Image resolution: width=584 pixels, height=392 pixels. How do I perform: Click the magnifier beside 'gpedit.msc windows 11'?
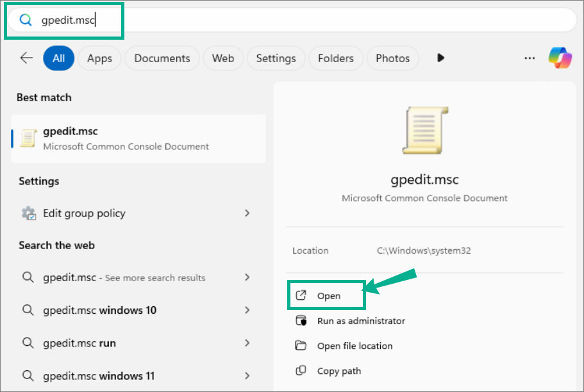pyautogui.click(x=28, y=375)
